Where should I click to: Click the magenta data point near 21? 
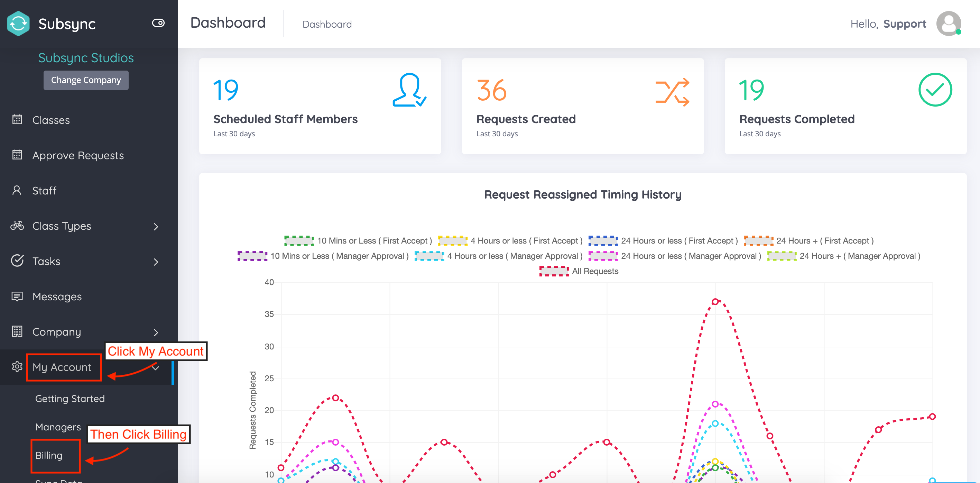[715, 404]
